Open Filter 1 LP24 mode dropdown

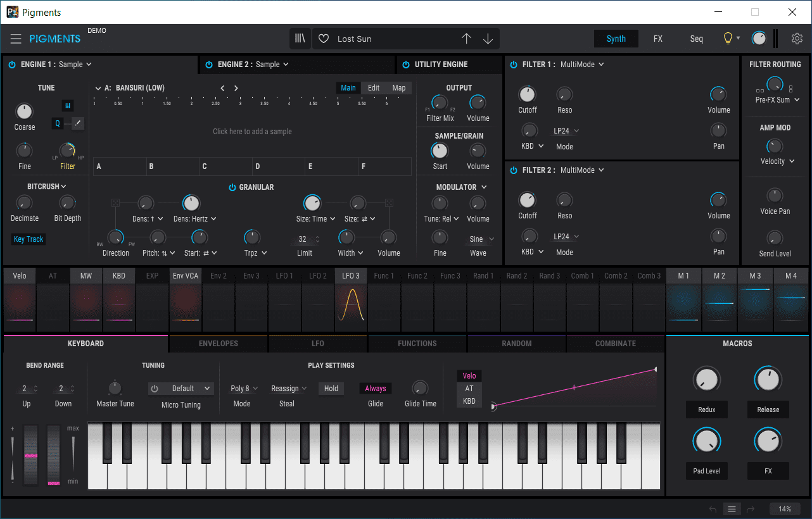click(566, 131)
